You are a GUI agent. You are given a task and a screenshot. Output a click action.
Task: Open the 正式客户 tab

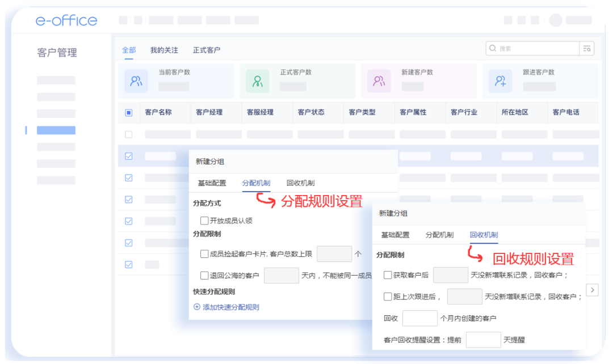coord(208,50)
